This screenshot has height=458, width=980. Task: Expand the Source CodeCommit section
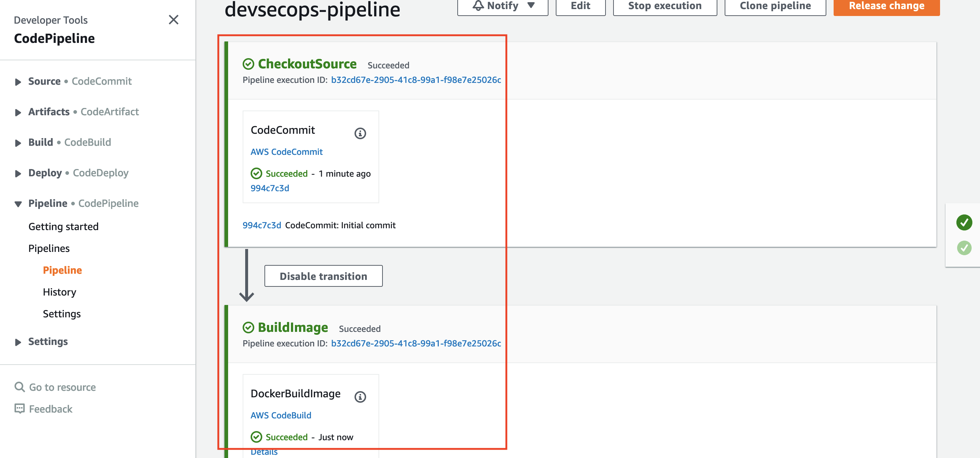pyautogui.click(x=18, y=82)
